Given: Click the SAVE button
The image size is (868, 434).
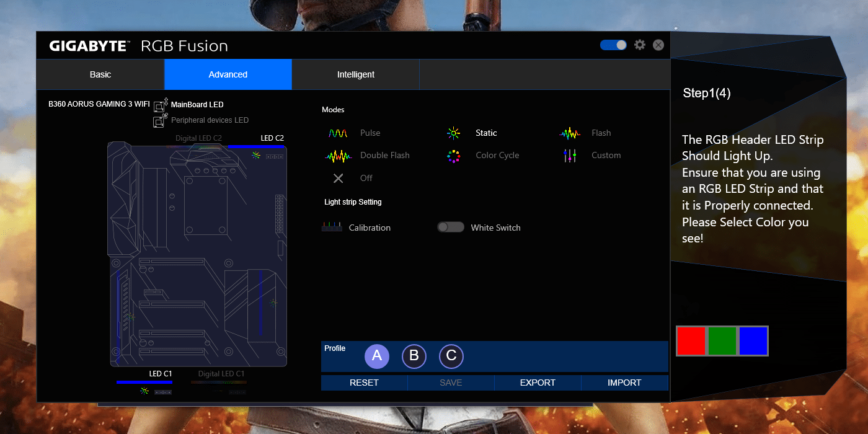Looking at the screenshot, I should 451,383.
